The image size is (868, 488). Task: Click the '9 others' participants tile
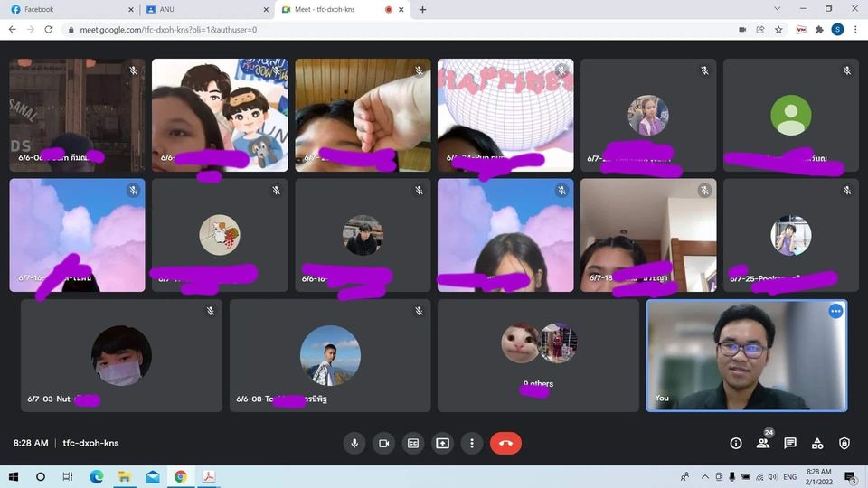pos(538,356)
